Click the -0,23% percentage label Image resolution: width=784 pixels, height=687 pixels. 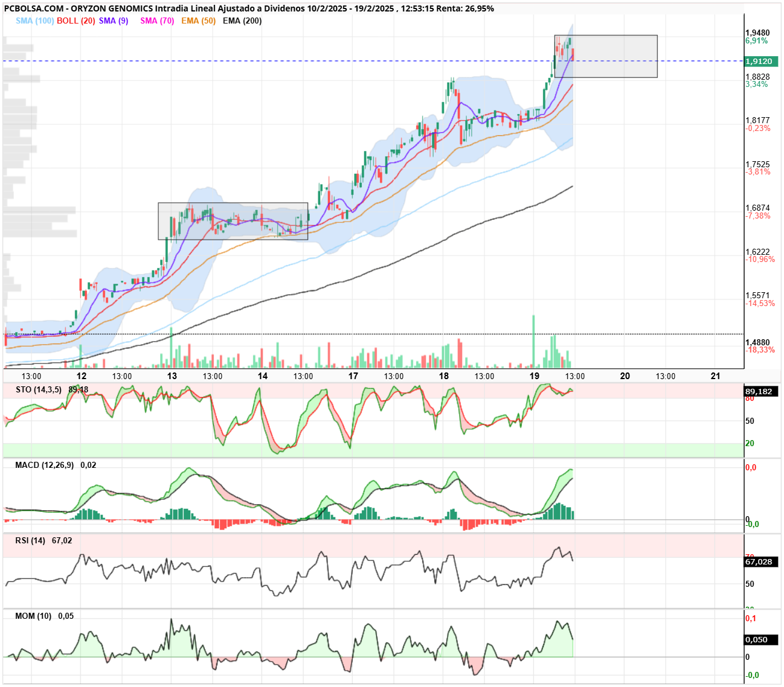coord(758,128)
